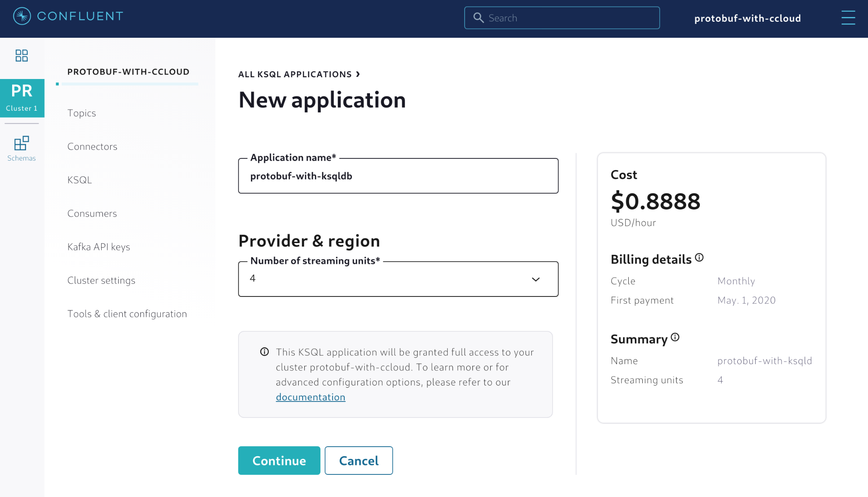Focus the Search input box
The width and height of the screenshot is (868, 497).
(x=562, y=18)
